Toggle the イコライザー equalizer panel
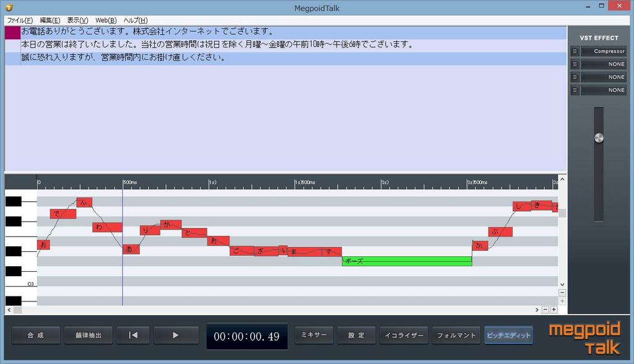This screenshot has width=634, height=364. coord(404,335)
